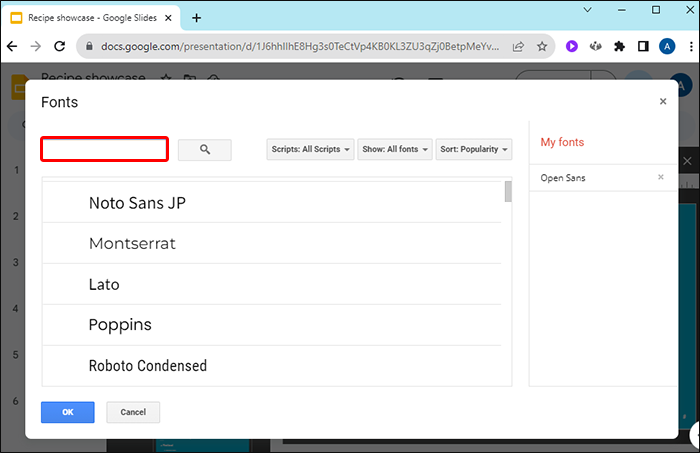Remove Open Sans from My fonts
The height and width of the screenshot is (453, 700).
pyautogui.click(x=660, y=177)
